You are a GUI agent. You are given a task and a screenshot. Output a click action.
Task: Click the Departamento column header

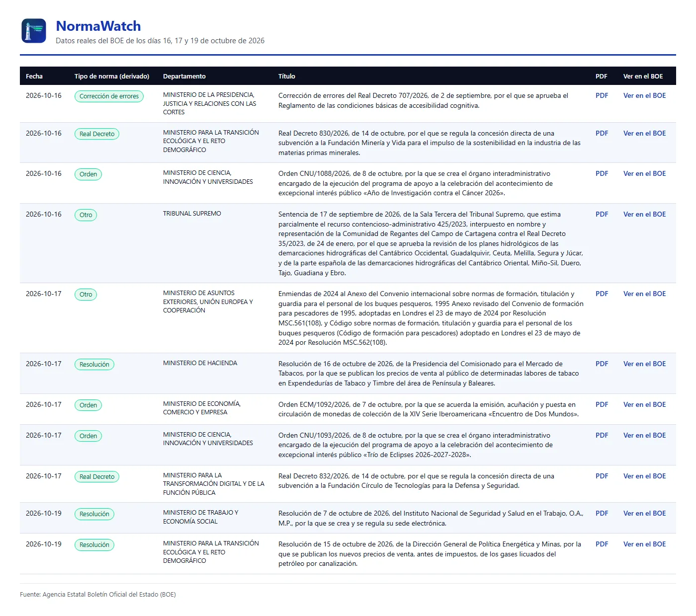(x=184, y=76)
